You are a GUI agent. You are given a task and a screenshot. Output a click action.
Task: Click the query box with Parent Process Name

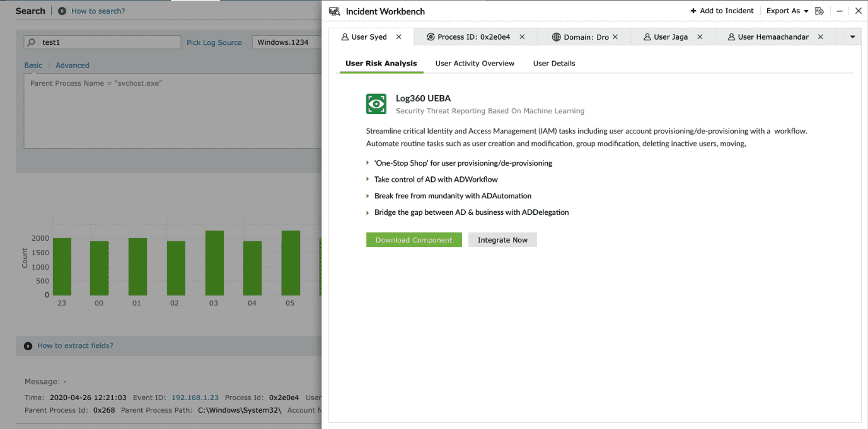pyautogui.click(x=173, y=110)
